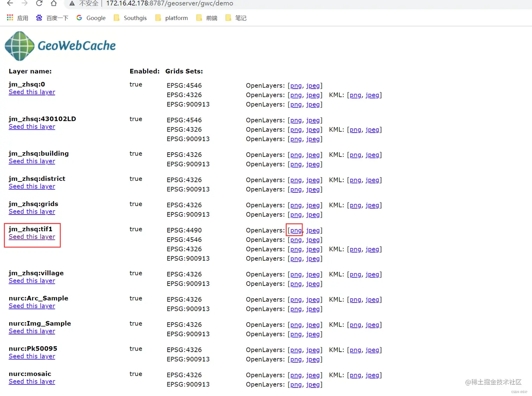Image resolution: width=532 pixels, height=396 pixels.
Task: Open jm_zhsq:0 EPSG:900913 OpenLayers jpeg
Action: coord(313,105)
